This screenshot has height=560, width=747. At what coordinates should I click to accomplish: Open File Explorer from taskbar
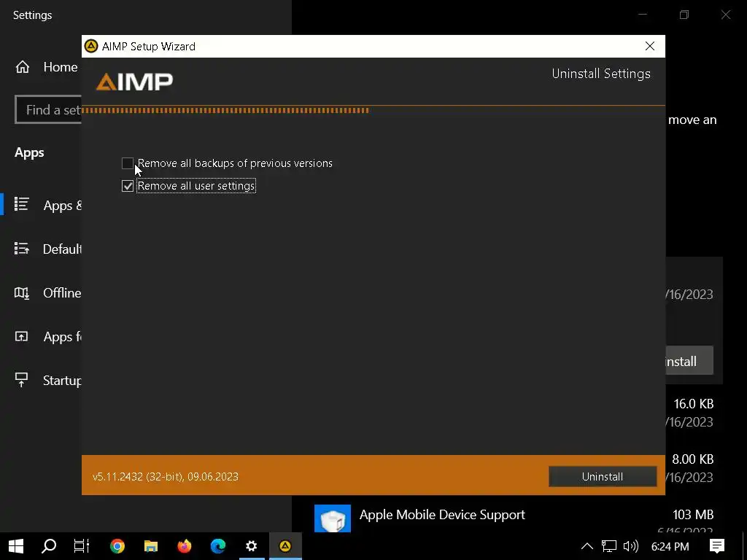point(151,546)
